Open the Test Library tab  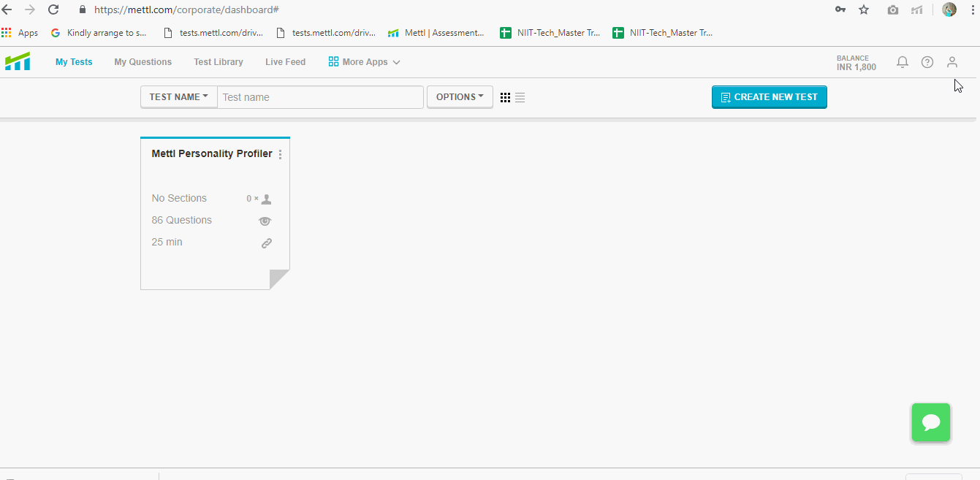(219, 62)
